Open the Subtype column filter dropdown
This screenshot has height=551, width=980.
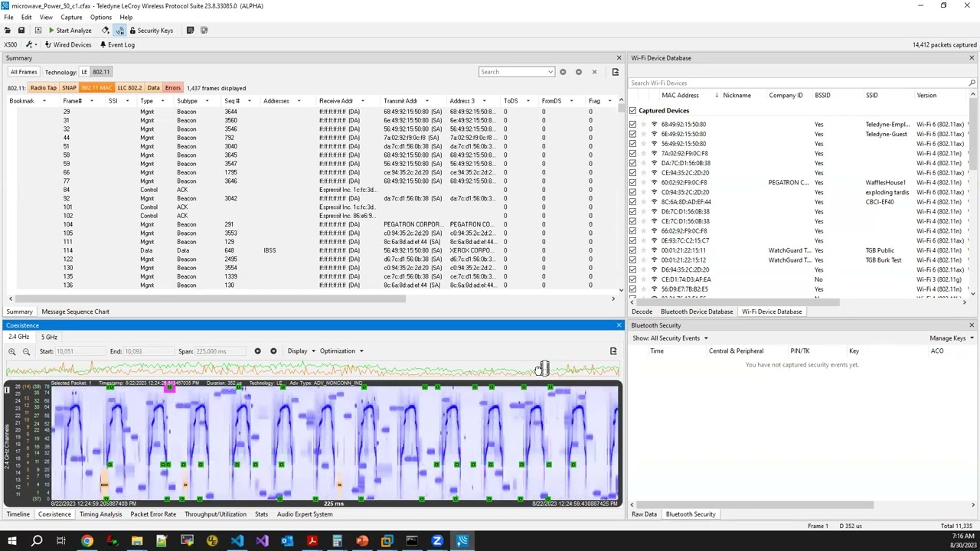tap(207, 101)
